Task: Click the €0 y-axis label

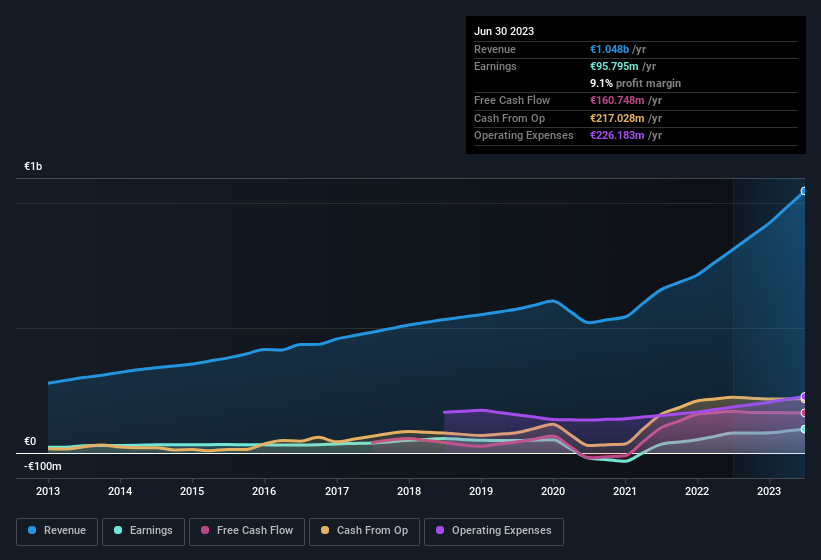Action: point(30,441)
